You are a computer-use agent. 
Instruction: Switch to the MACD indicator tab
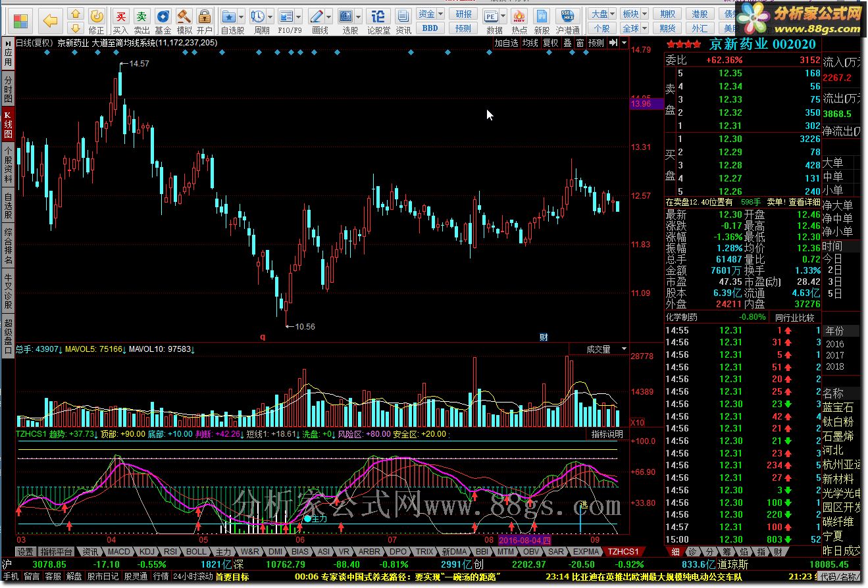[x=118, y=552]
